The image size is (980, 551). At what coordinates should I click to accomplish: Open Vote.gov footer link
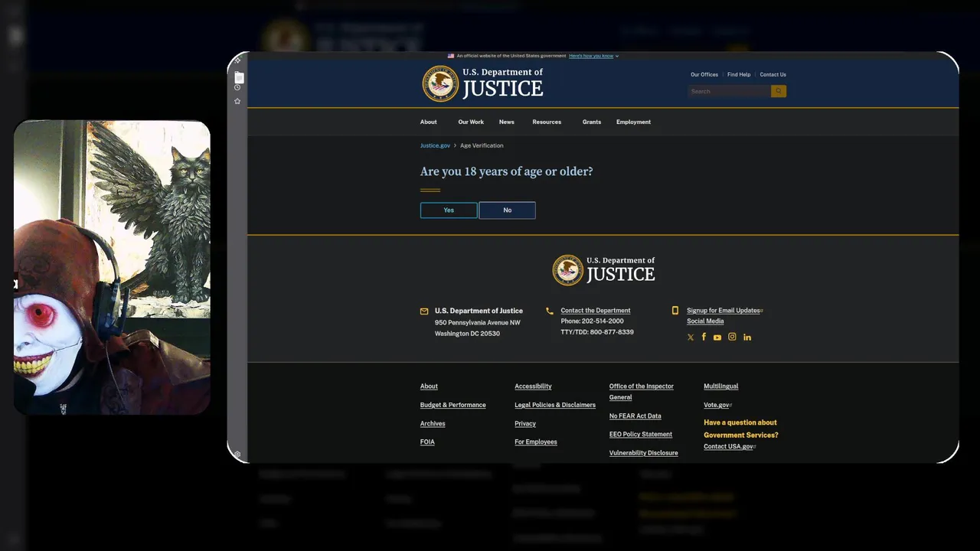[x=717, y=405]
